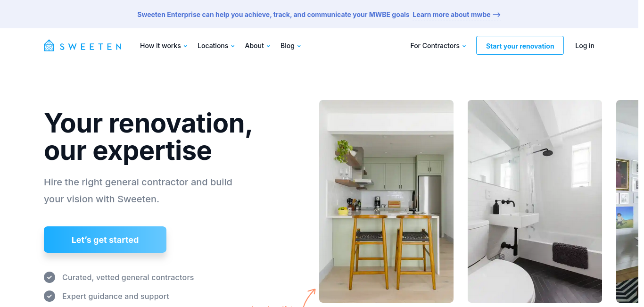The width and height of the screenshot is (644, 307).
Task: Expand the Locations dropdown chevron
Action: click(233, 46)
